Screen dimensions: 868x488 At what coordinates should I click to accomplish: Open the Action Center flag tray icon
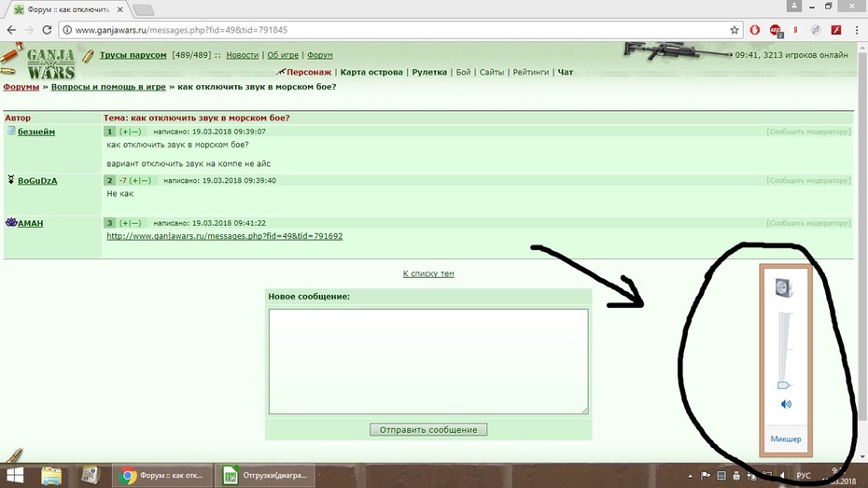pyautogui.click(x=706, y=476)
